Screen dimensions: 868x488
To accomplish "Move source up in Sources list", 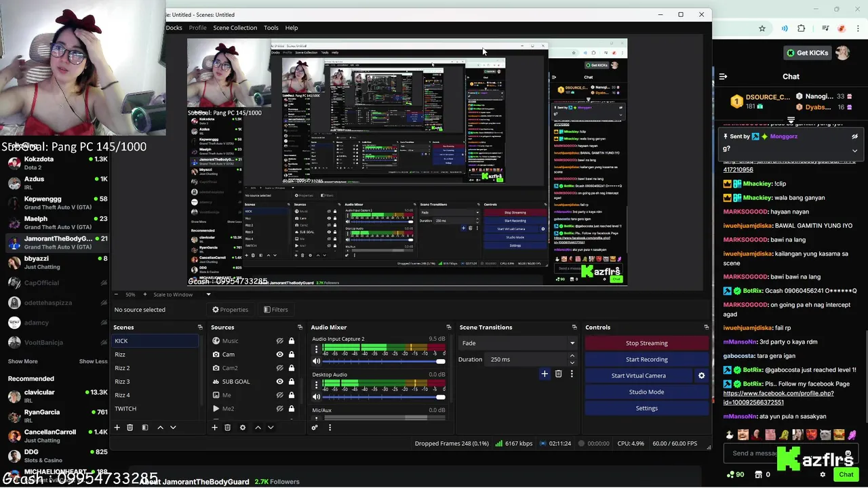I will [x=258, y=428].
